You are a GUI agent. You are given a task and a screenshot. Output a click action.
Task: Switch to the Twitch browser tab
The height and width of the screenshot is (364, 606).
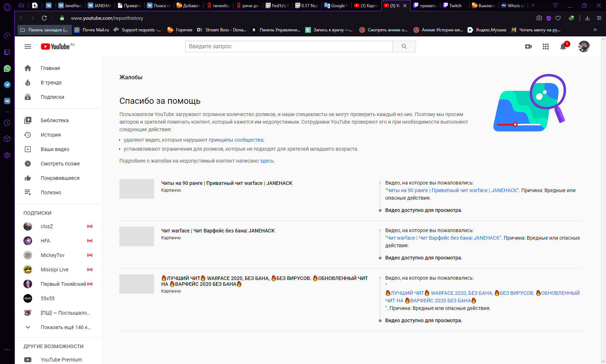pos(454,5)
